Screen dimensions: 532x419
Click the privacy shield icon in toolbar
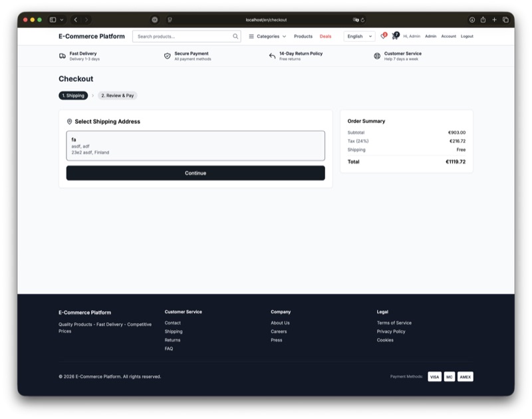pos(155,20)
